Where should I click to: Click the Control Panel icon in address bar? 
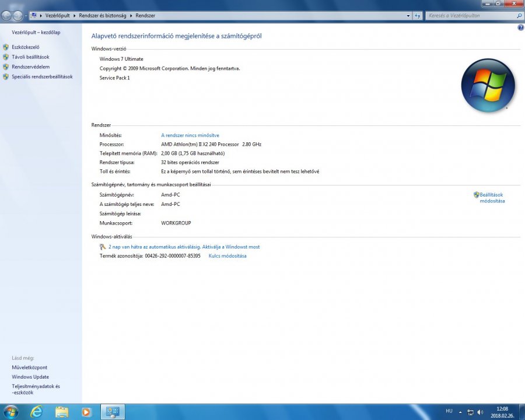33,15
